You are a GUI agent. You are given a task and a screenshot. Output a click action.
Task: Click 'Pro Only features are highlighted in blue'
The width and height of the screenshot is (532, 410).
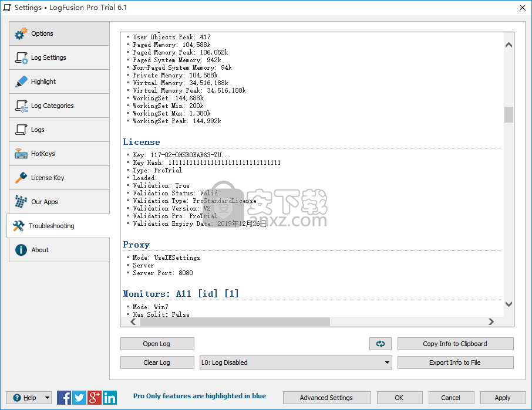click(200, 396)
